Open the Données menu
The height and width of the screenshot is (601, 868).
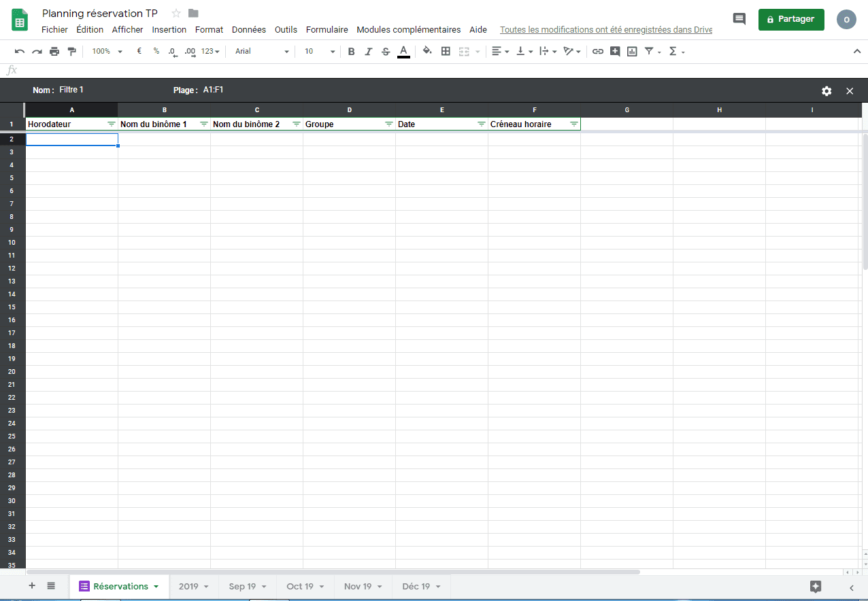pos(248,30)
